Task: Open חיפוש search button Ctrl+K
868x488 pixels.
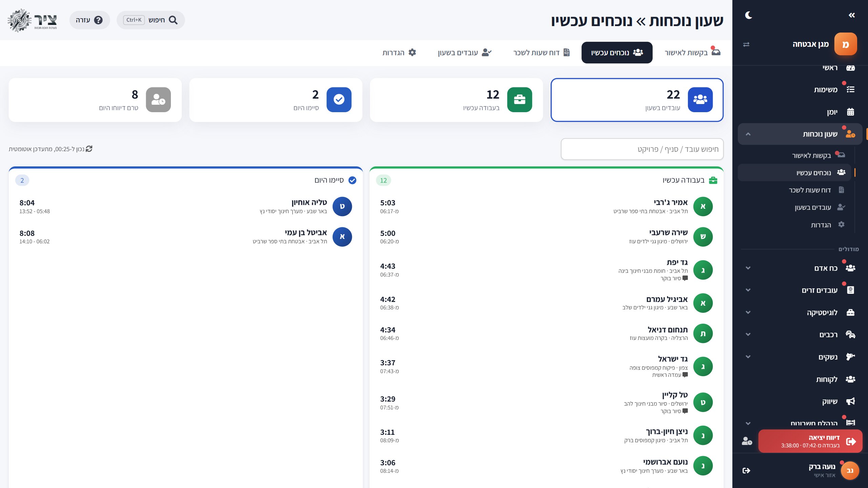Action: [x=151, y=20]
